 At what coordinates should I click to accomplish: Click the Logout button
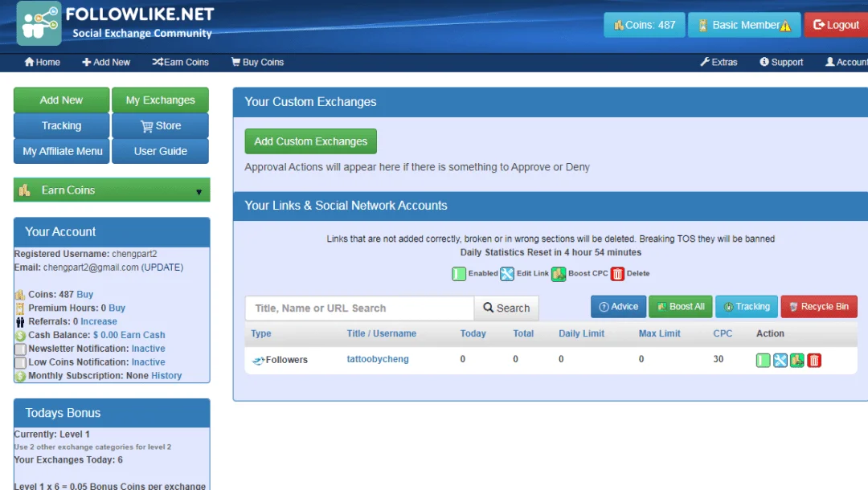pos(836,25)
